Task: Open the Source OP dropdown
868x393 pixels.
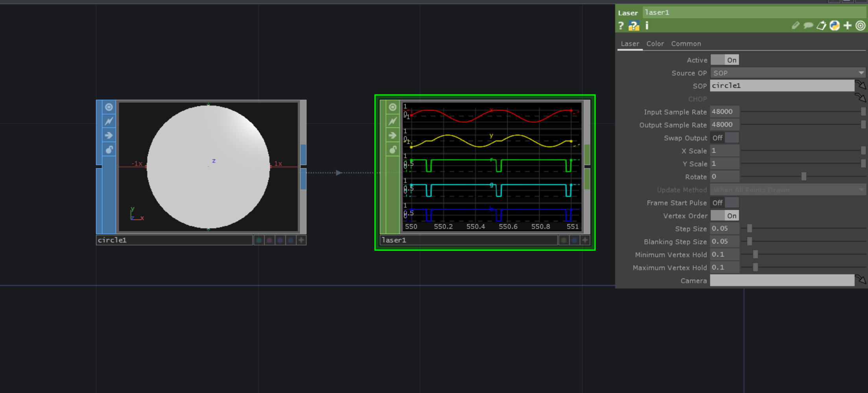Action: tap(787, 73)
